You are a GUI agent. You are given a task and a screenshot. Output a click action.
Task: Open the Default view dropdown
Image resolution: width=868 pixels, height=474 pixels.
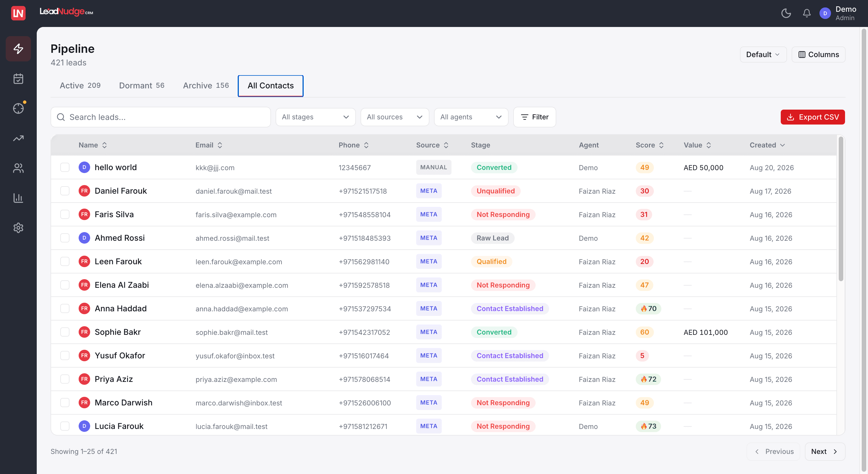[x=763, y=55]
